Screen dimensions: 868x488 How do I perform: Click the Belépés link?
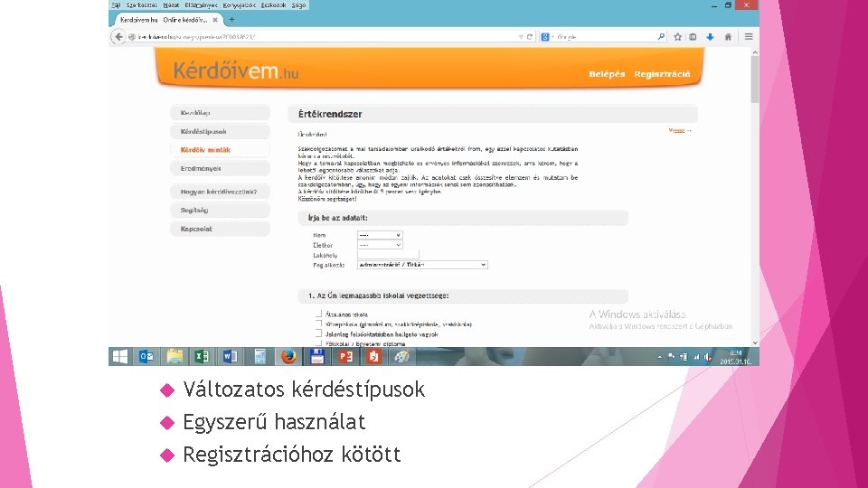[x=607, y=74]
